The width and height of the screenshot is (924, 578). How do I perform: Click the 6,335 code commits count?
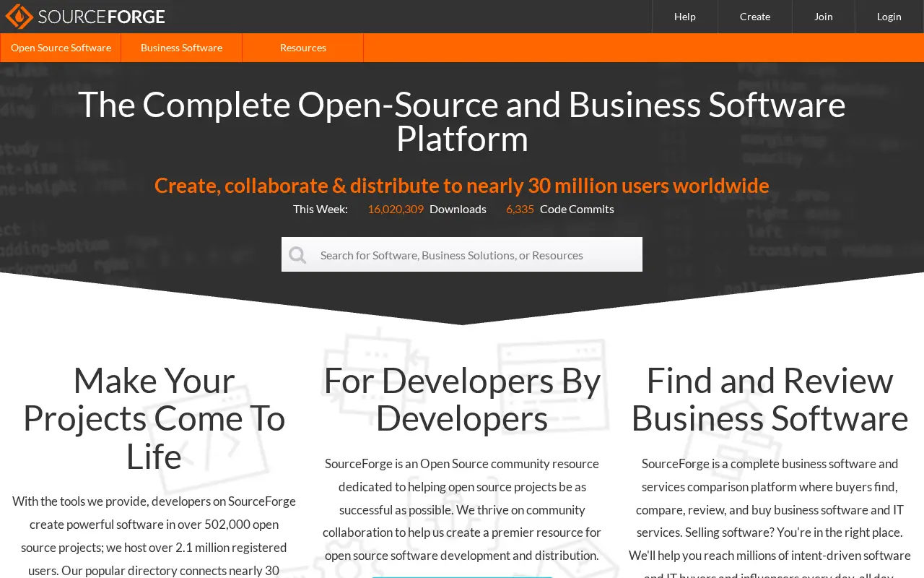(520, 209)
